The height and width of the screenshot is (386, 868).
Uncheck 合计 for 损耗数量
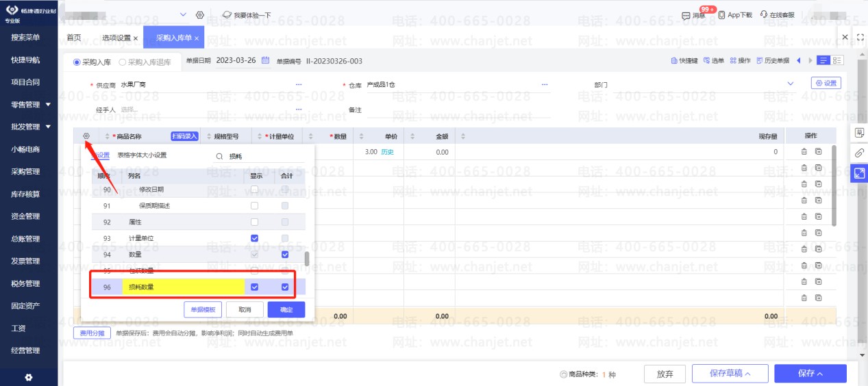click(285, 287)
